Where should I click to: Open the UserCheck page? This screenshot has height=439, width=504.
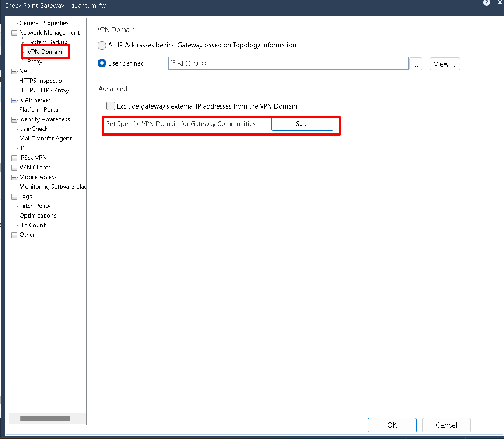point(33,129)
